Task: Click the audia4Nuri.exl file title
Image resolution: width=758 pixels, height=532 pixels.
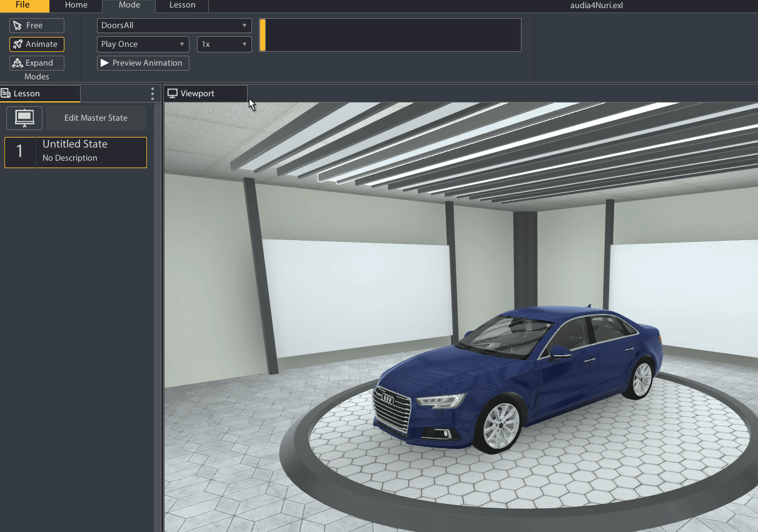Action: coord(597,6)
